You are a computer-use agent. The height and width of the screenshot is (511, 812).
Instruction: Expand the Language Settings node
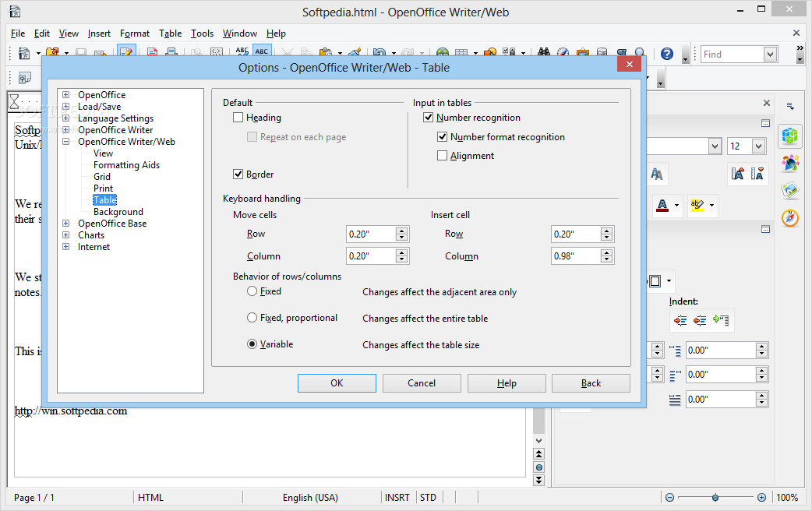pyautogui.click(x=65, y=118)
